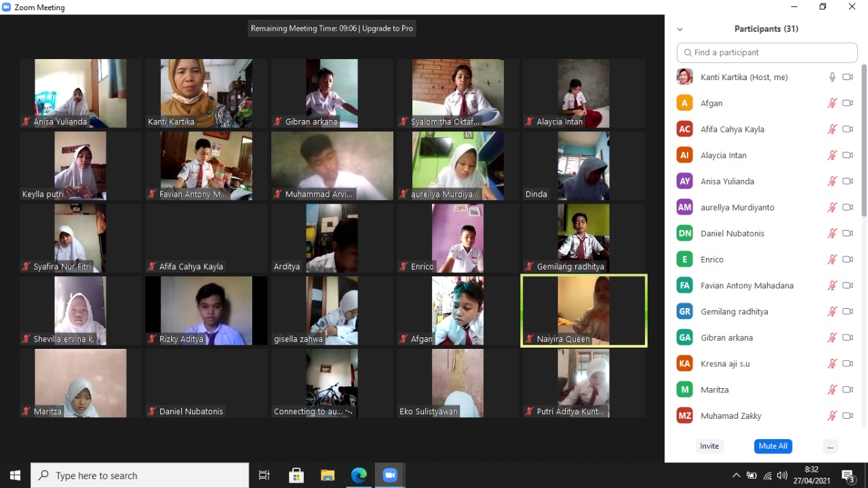
Task: Show hidden system tray icons
Action: click(x=736, y=476)
